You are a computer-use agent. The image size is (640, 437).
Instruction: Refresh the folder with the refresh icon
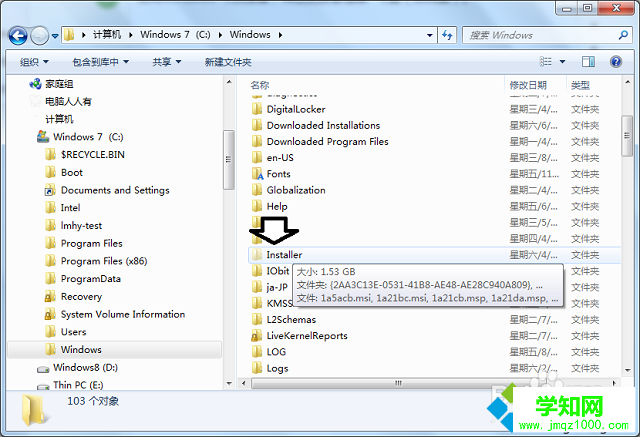[x=447, y=35]
